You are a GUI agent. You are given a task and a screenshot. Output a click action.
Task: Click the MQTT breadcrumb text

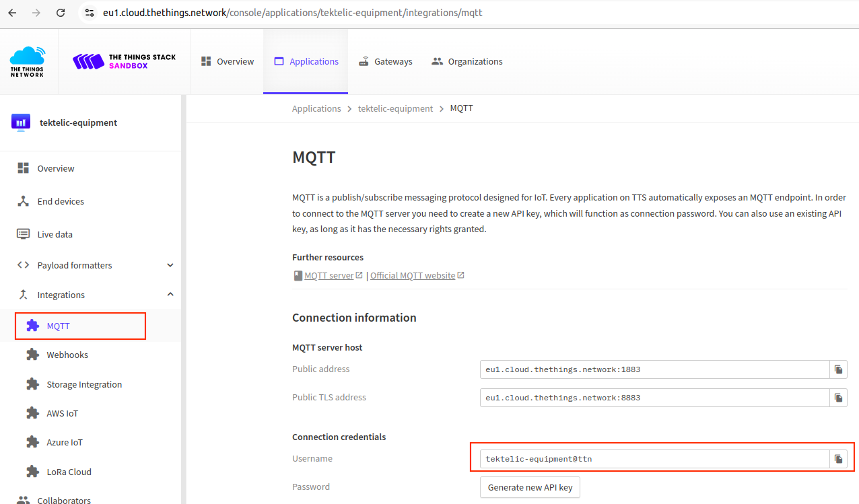point(461,108)
